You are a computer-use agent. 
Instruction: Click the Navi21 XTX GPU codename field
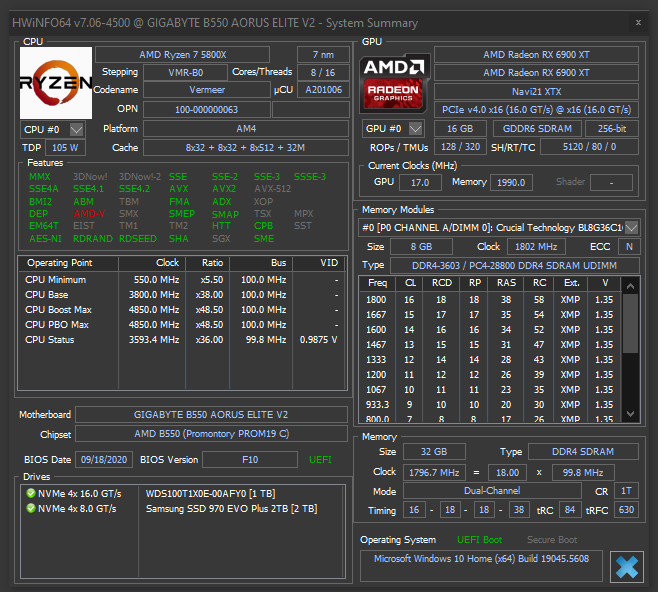pyautogui.click(x=536, y=91)
